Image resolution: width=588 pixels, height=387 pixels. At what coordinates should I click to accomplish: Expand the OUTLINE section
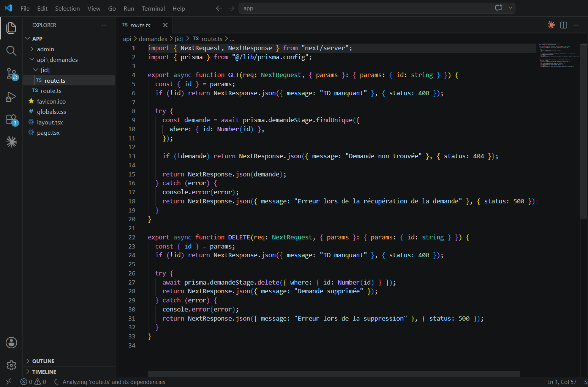pyautogui.click(x=68, y=361)
